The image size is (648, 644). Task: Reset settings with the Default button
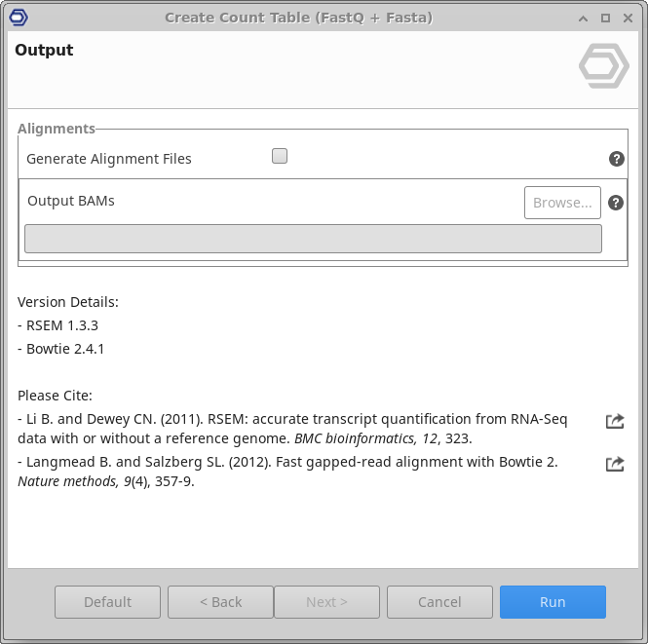[x=107, y=602]
